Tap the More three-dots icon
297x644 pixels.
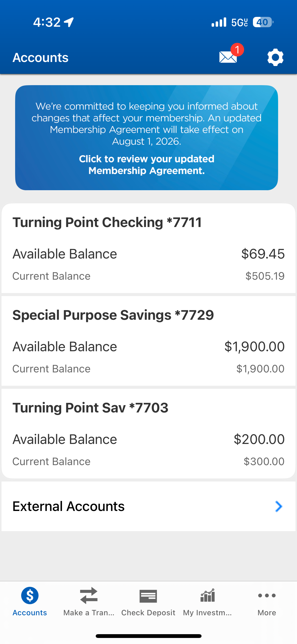(267, 596)
